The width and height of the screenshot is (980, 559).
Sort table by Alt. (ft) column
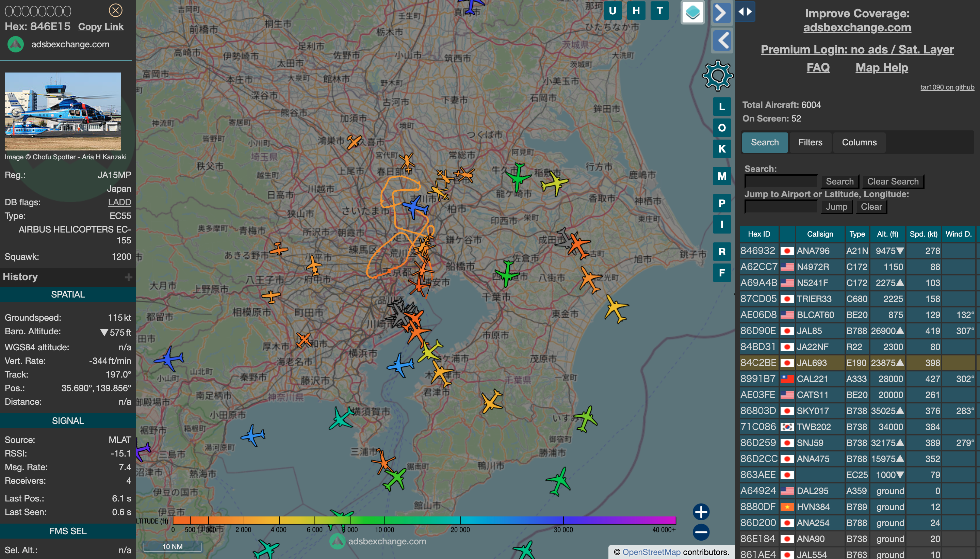[887, 234]
